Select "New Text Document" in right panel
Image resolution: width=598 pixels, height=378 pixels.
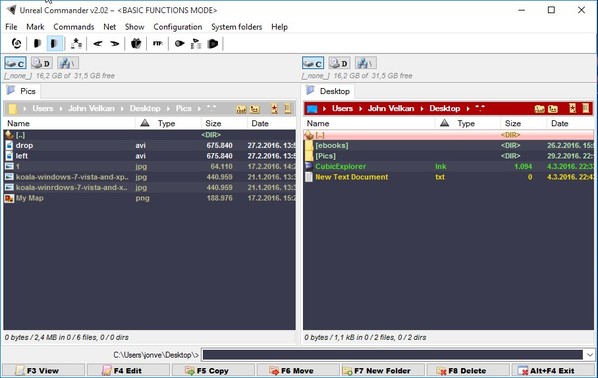tap(448, 177)
